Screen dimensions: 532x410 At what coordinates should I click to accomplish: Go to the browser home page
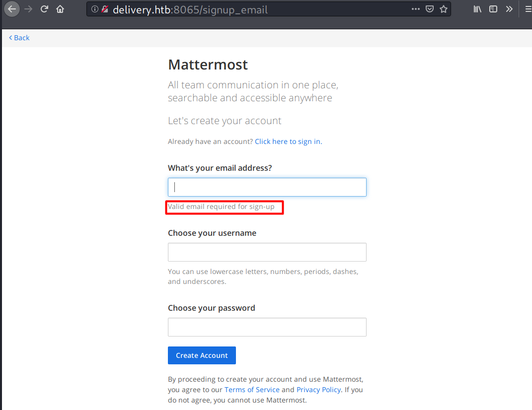pos(60,9)
